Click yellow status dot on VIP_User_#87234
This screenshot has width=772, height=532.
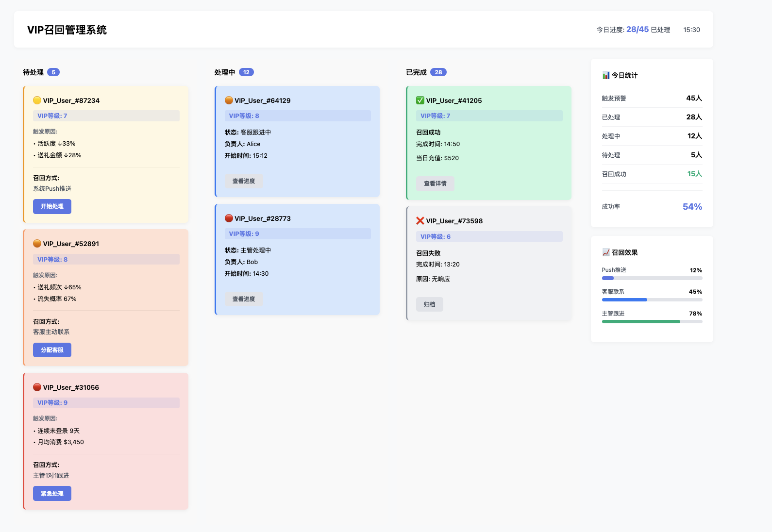point(37,100)
